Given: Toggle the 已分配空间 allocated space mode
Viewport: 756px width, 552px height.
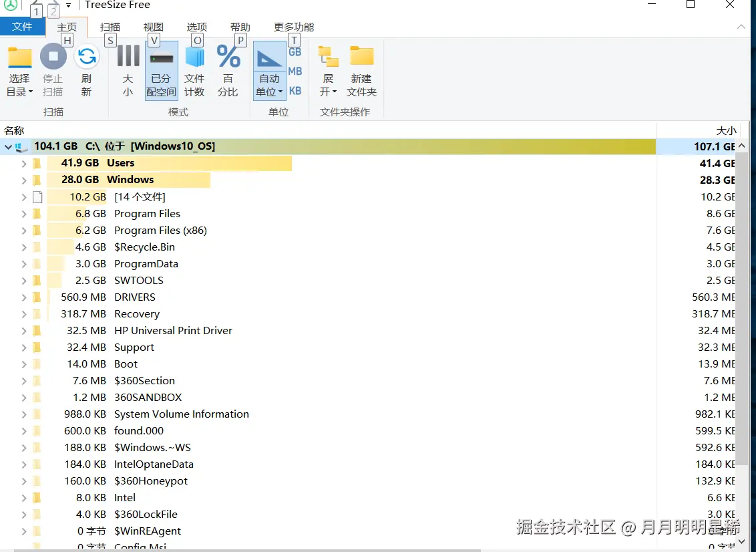Looking at the screenshot, I should point(162,71).
